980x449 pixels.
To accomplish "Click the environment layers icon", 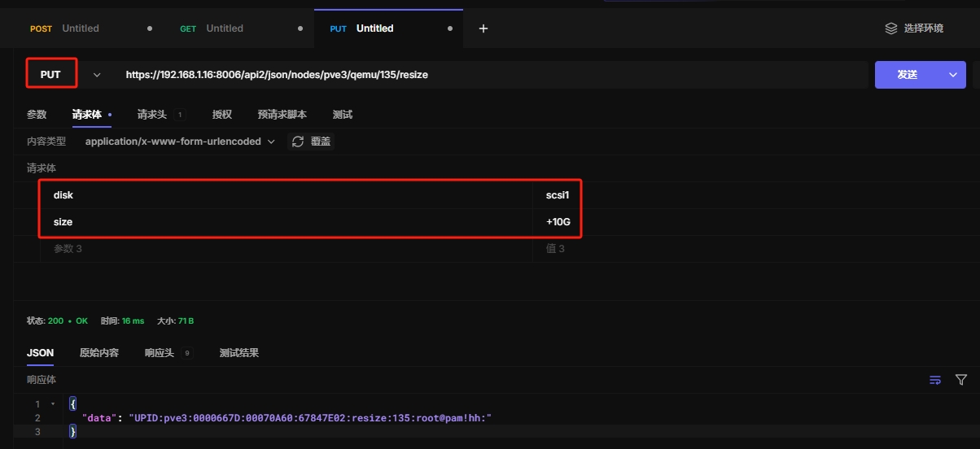I will 891,28.
